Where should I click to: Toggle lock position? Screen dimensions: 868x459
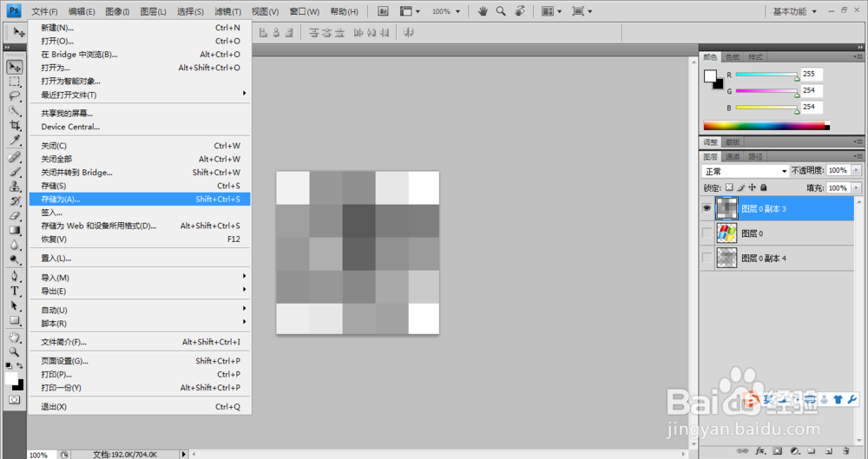coord(753,187)
